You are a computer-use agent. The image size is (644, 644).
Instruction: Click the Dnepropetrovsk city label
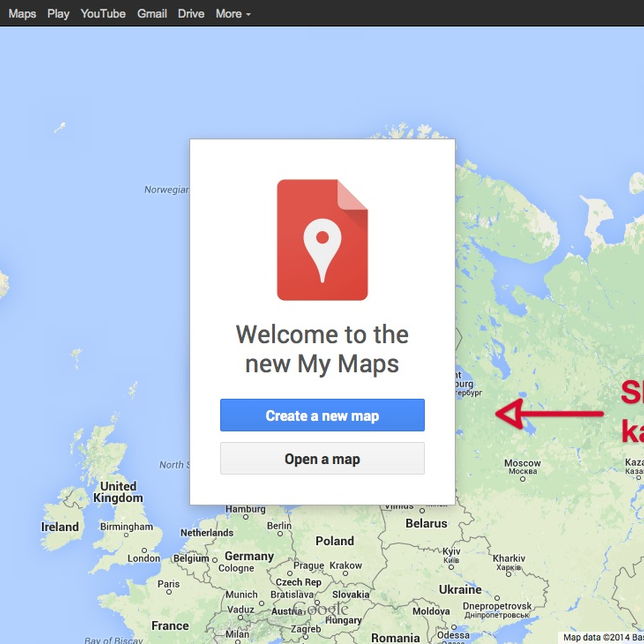pos(497,606)
